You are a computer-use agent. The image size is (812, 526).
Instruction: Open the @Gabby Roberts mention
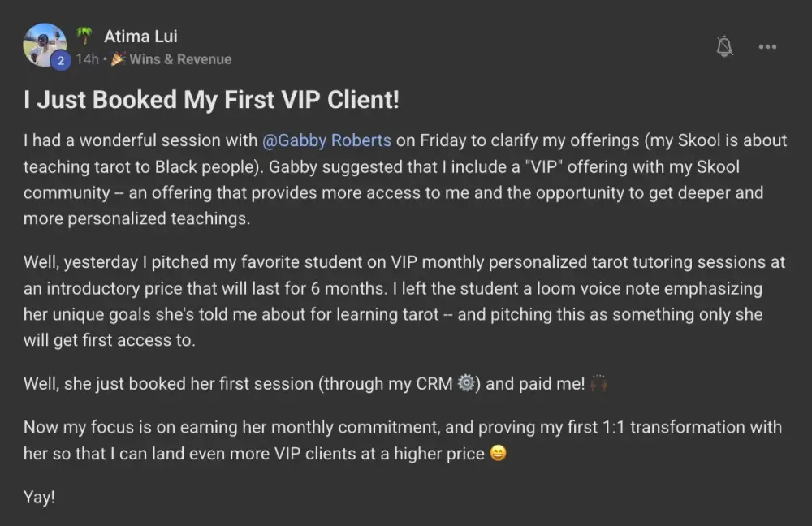click(x=326, y=140)
